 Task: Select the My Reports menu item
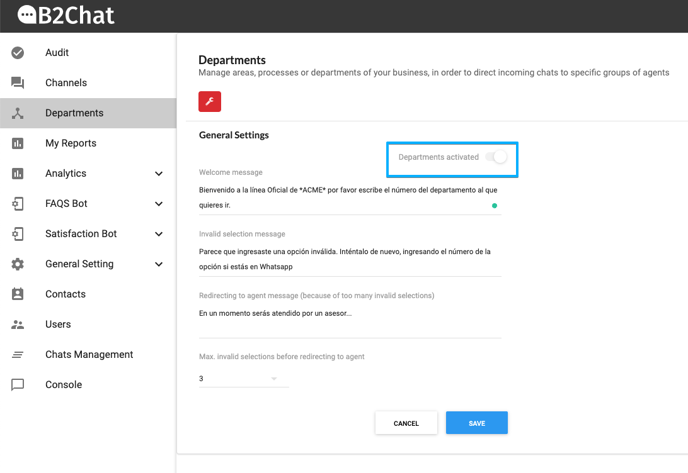pyautogui.click(x=88, y=143)
